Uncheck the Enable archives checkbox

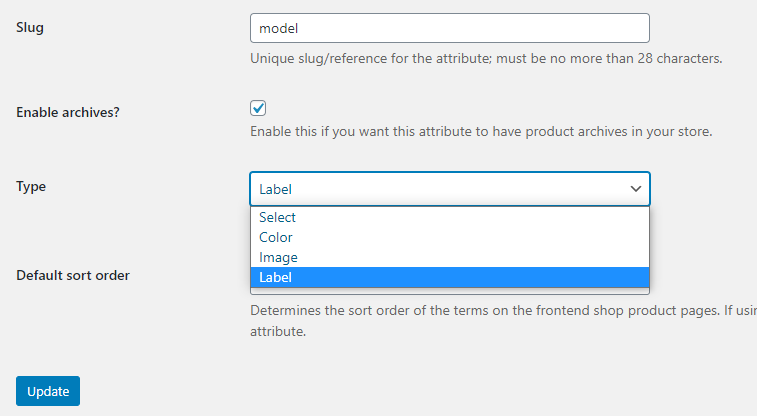point(258,108)
